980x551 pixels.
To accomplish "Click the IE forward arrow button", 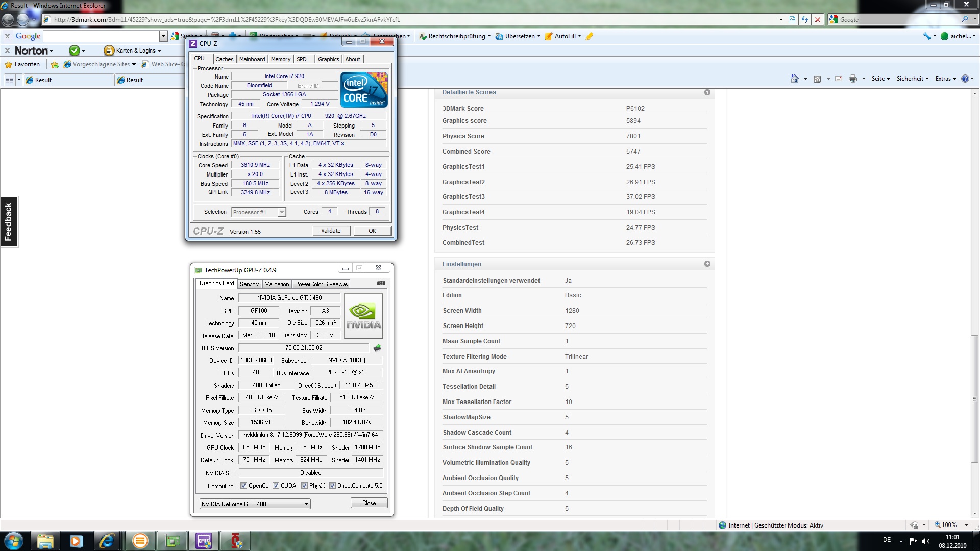I will coord(23,20).
